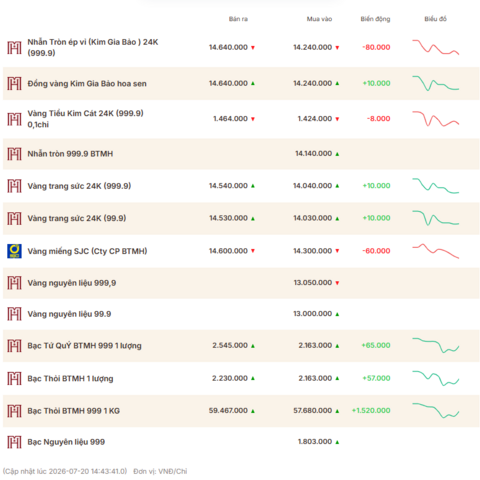
Task: Select the Vàng nguyên liệu 99.9 row
Action: pos(241,314)
